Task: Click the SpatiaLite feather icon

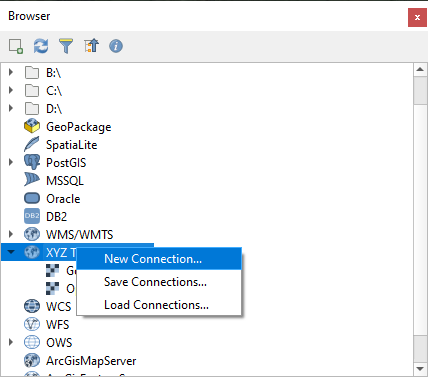Action: tap(32, 144)
